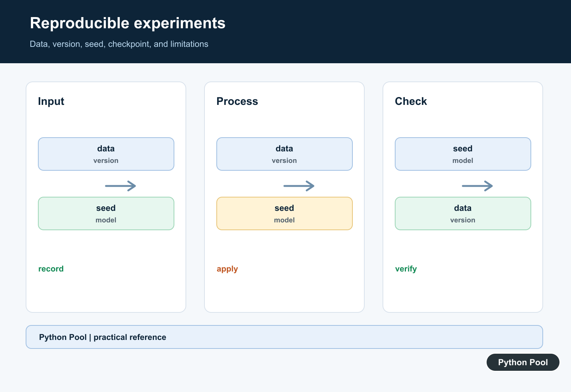The image size is (571, 392).
Task: Click the 'record' label
Action: click(51, 269)
